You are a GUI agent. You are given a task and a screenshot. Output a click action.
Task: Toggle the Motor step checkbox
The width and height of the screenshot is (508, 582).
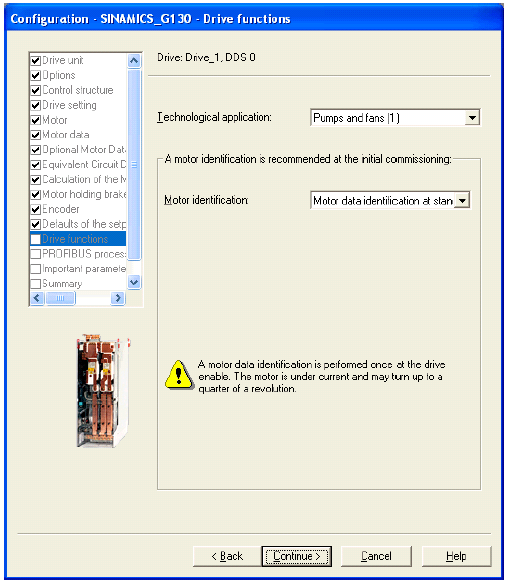36,120
